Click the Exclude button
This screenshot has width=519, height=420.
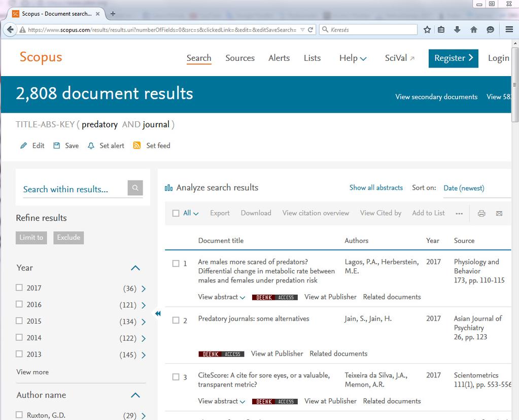coord(68,237)
